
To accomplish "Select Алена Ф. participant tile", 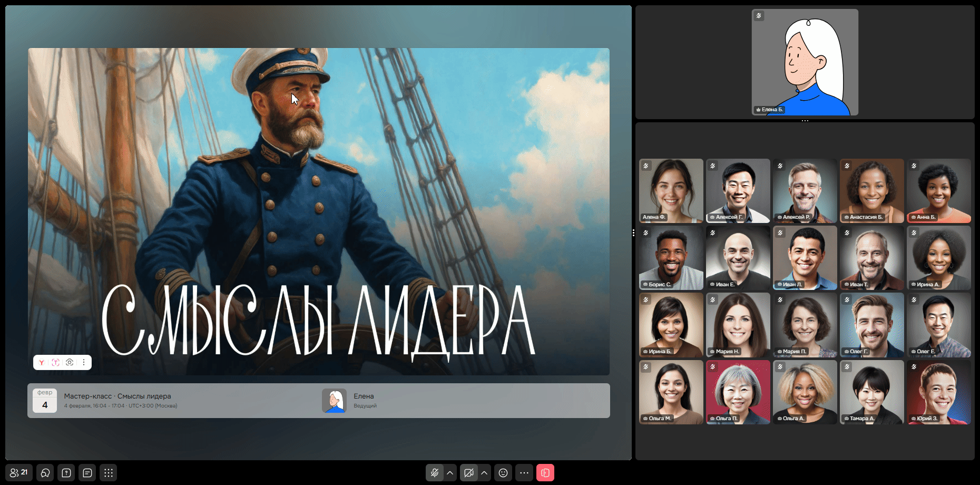I will [671, 191].
